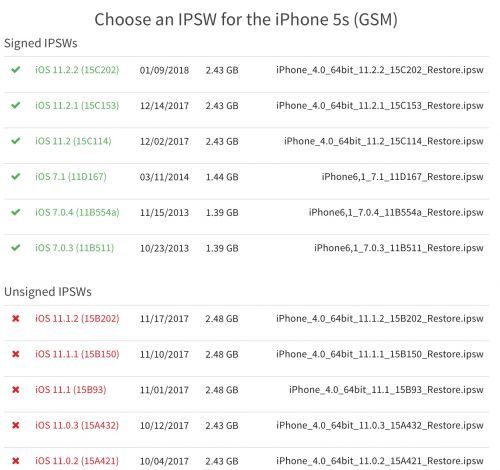Image resolution: width=500 pixels, height=470 pixels.
Task: Click the 01/09/2018 release date
Action: pyautogui.click(x=164, y=70)
